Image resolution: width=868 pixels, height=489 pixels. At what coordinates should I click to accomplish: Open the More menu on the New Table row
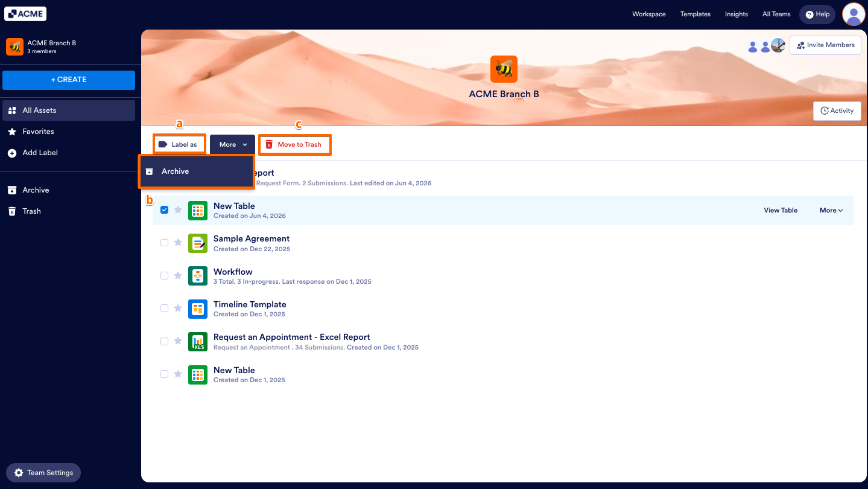[x=831, y=211]
